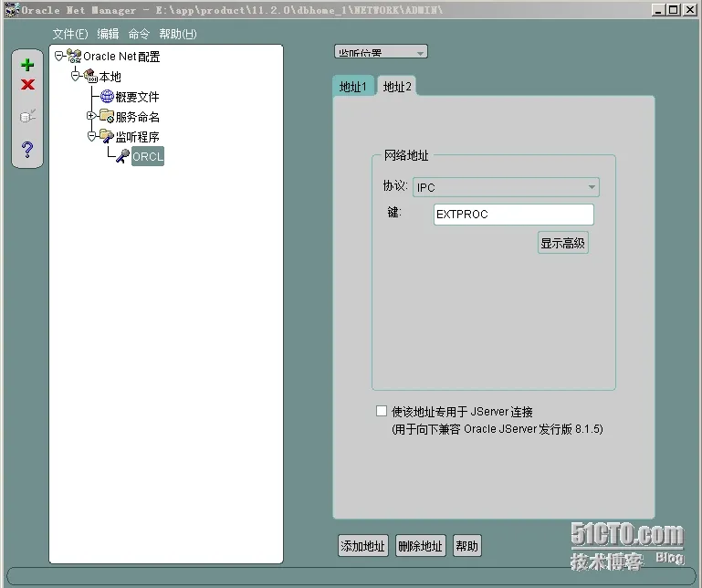702x588 pixels.
Task: Click the 添加地址 button
Action: (x=362, y=546)
